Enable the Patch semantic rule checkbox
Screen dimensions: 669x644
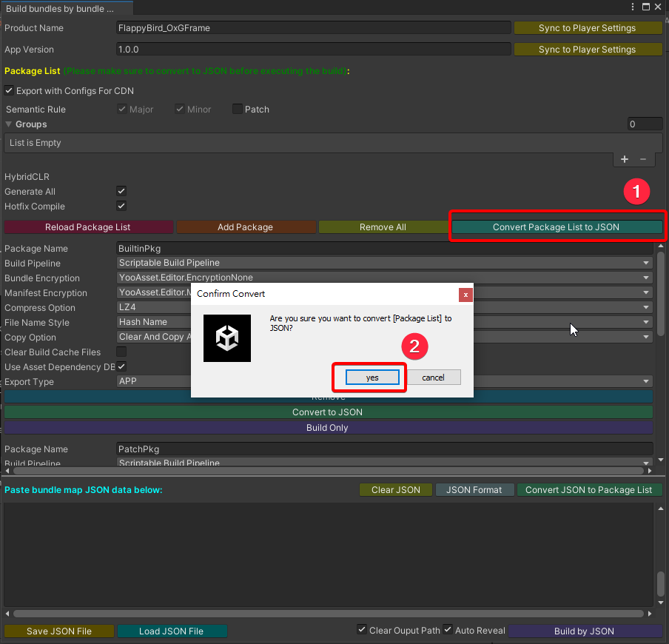pos(238,110)
